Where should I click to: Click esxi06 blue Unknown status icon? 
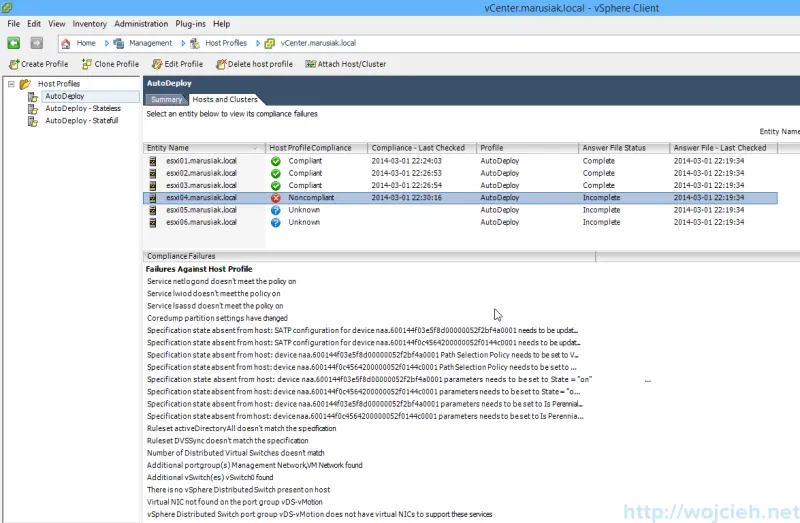tap(276, 222)
